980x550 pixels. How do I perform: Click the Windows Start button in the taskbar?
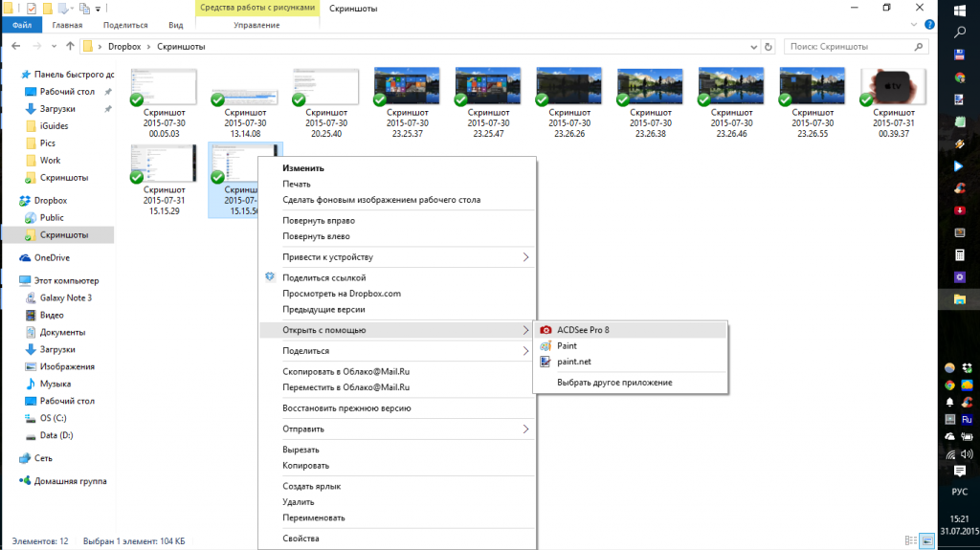click(x=960, y=10)
